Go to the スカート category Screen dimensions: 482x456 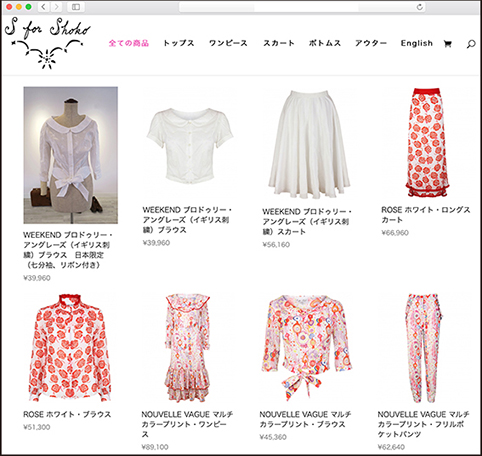pos(279,43)
